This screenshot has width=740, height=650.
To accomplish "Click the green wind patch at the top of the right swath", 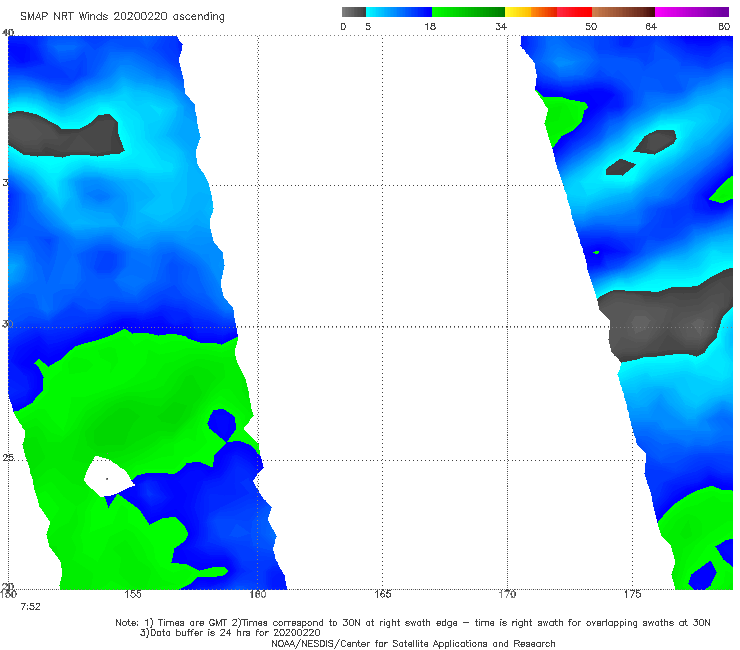I will pyautogui.click(x=562, y=118).
